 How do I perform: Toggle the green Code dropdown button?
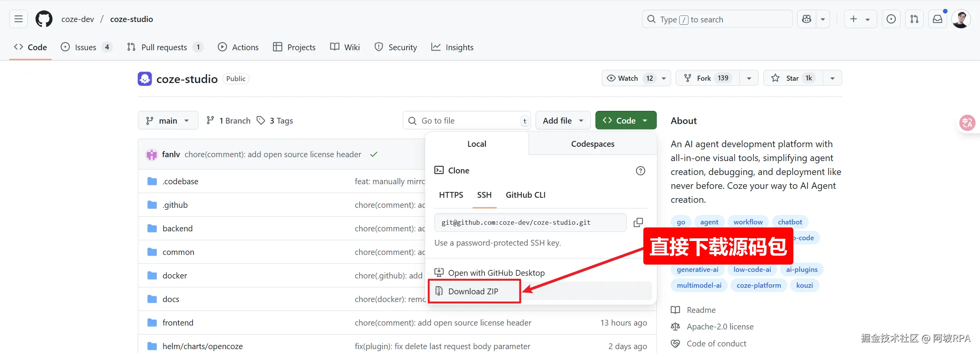coord(626,120)
